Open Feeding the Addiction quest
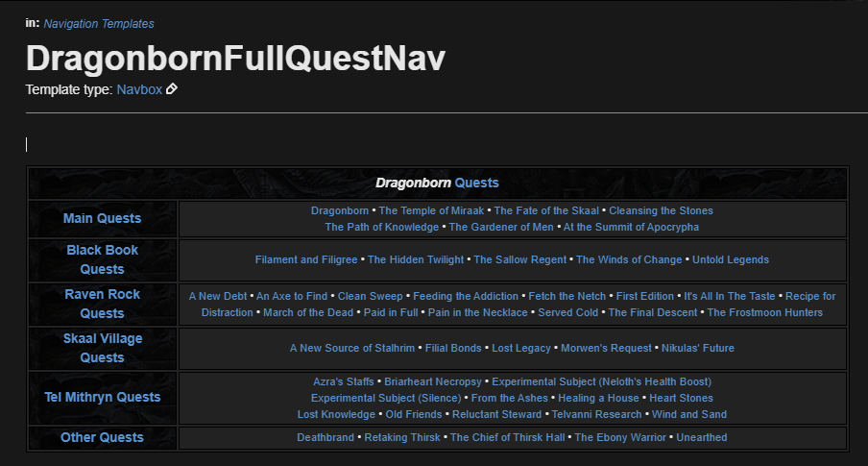 pyautogui.click(x=466, y=296)
